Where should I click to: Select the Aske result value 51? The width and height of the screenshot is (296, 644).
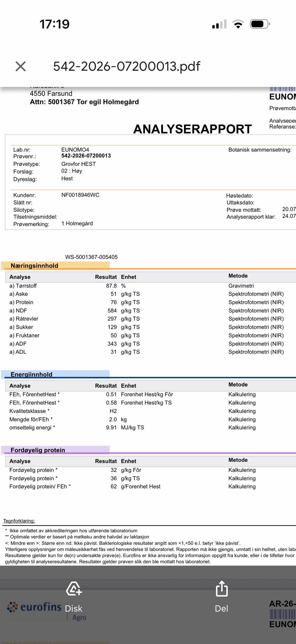113,294
